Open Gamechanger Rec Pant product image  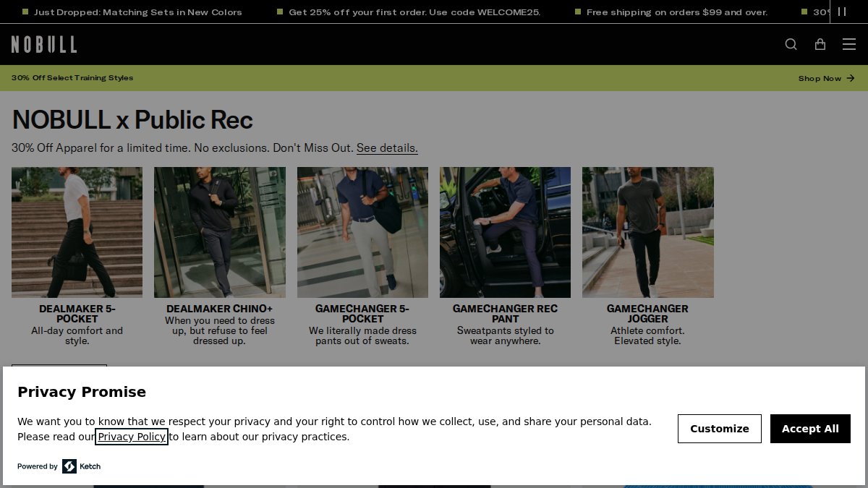[x=505, y=232]
